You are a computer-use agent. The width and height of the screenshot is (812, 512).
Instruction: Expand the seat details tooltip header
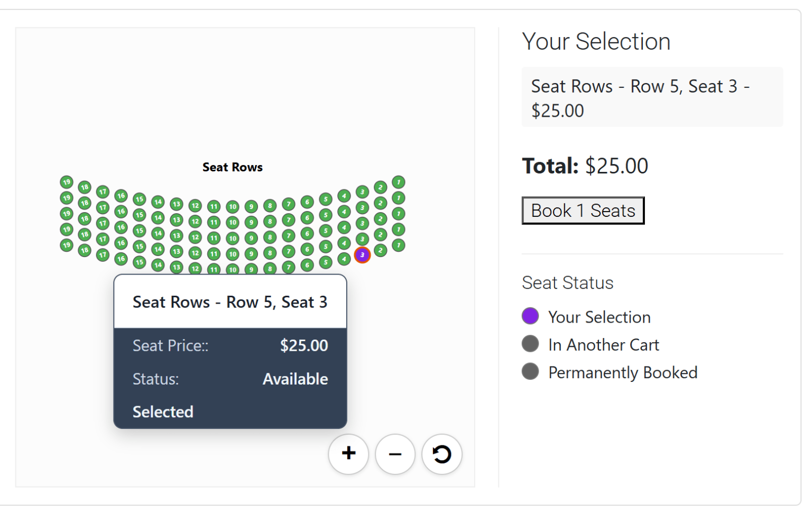(x=229, y=302)
